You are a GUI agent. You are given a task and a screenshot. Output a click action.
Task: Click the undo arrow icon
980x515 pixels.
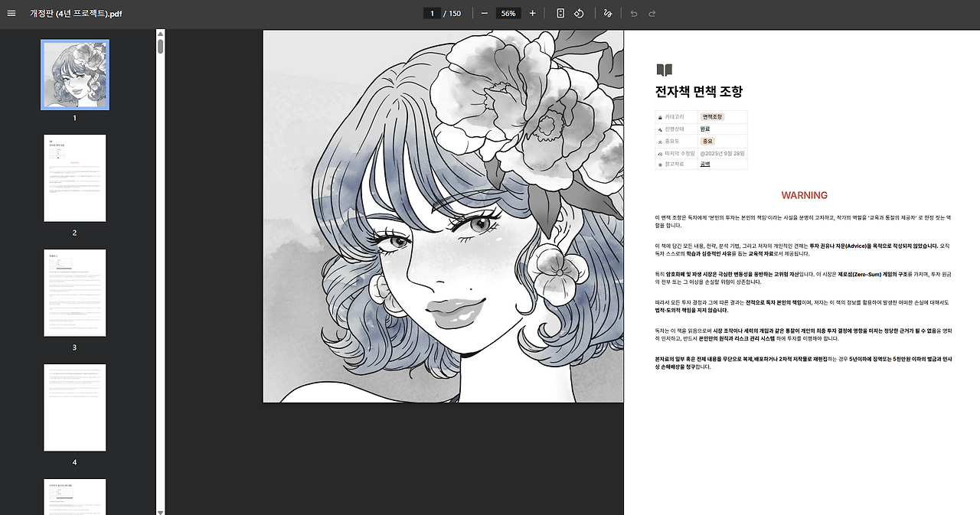coord(633,13)
